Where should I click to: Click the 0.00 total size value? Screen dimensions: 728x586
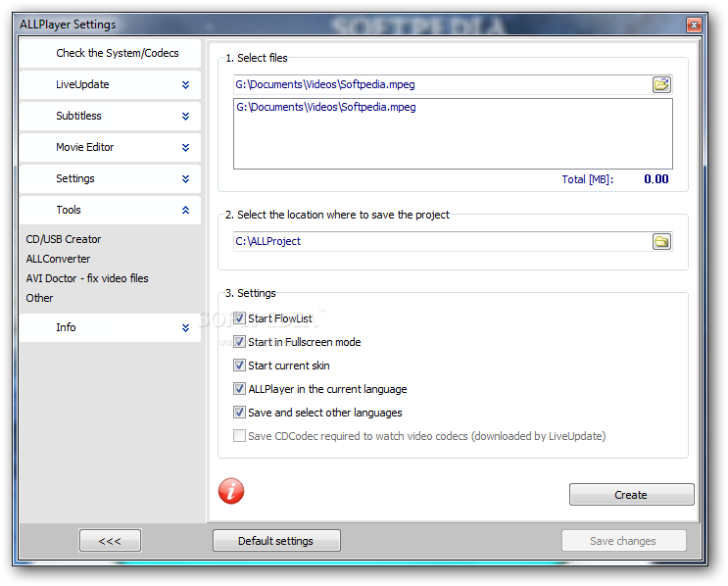pyautogui.click(x=656, y=179)
